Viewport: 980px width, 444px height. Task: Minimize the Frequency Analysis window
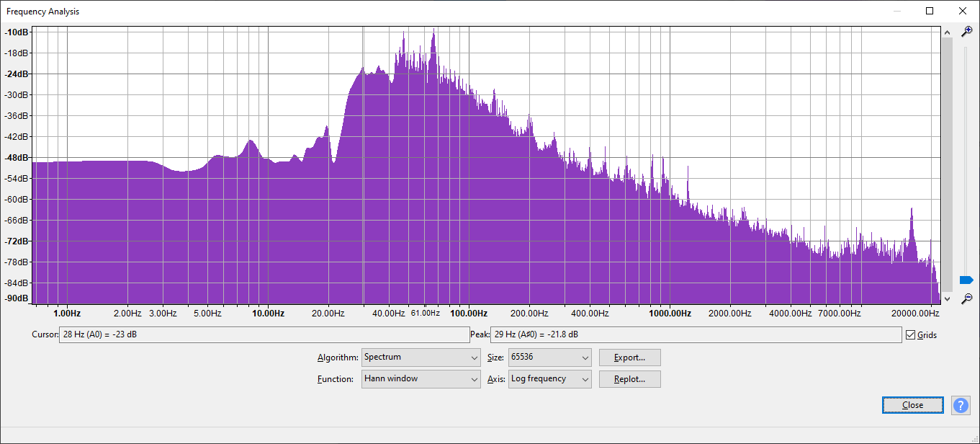(x=897, y=11)
